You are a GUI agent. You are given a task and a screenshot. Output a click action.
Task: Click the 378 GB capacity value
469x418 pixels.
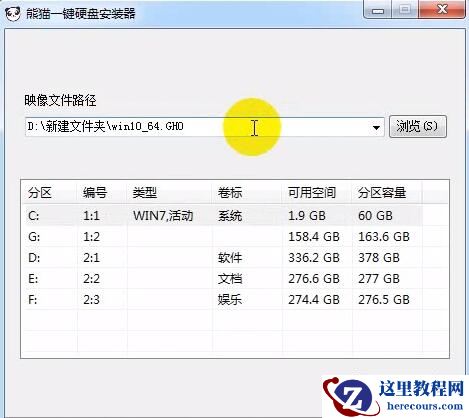pyautogui.click(x=379, y=258)
